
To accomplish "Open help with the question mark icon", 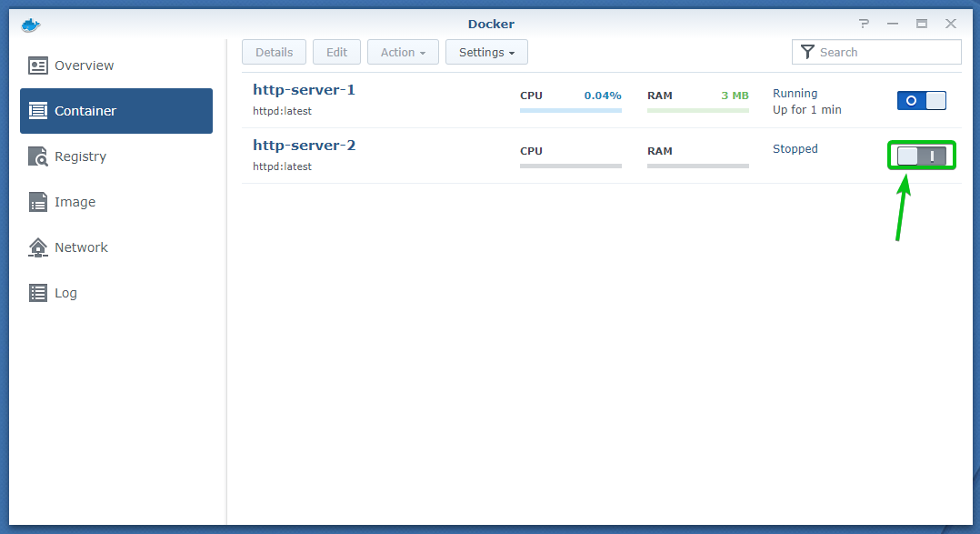I will pyautogui.click(x=864, y=24).
